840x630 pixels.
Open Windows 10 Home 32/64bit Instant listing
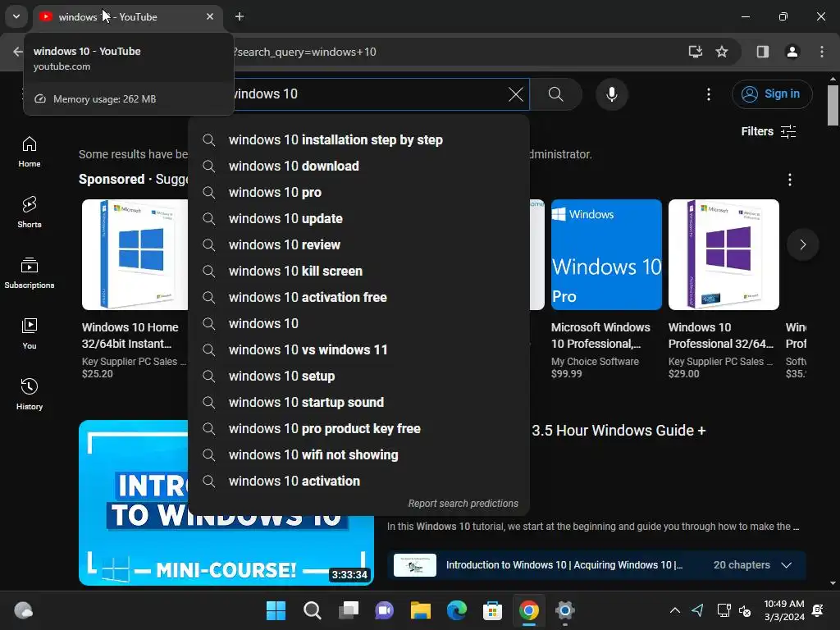point(130,336)
